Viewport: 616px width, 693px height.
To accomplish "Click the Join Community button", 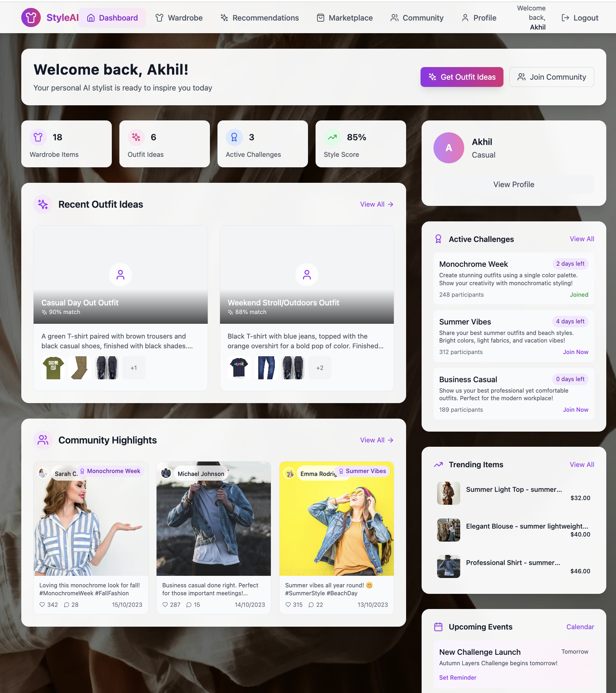I will (551, 77).
